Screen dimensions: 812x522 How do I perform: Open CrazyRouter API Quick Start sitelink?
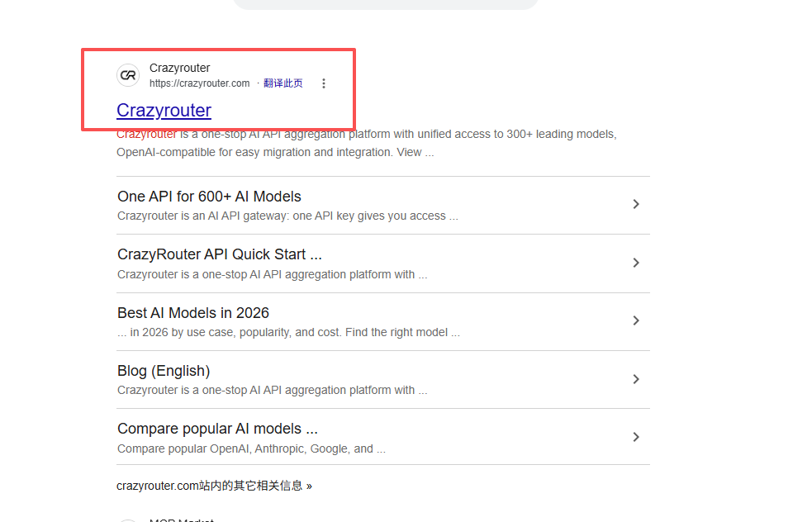[220, 254]
